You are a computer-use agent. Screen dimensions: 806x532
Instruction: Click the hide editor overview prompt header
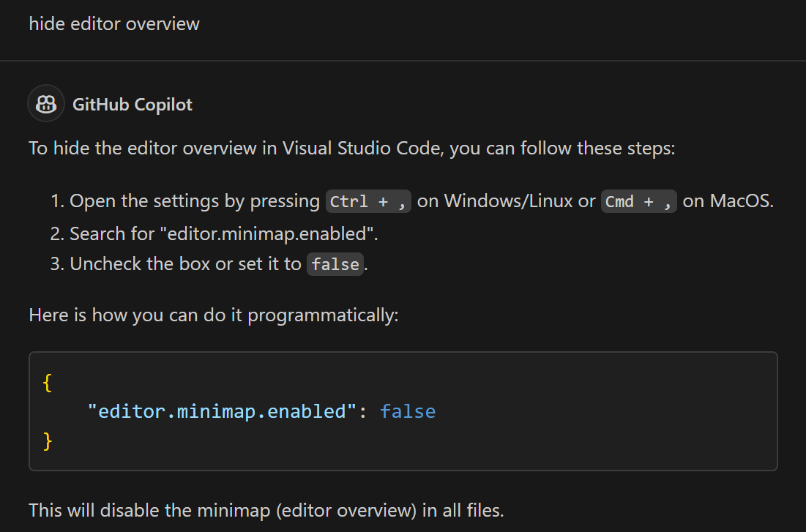tap(113, 23)
